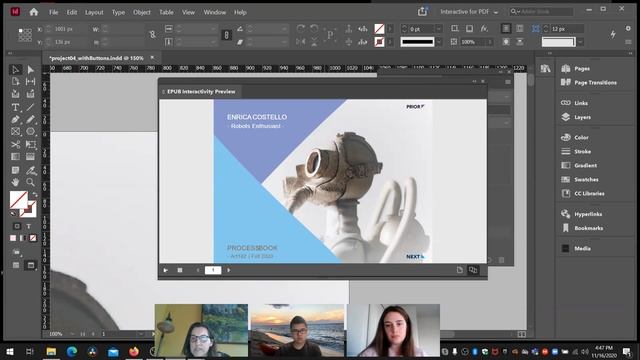Choose the Zoom magnifier tool

pos(31,182)
